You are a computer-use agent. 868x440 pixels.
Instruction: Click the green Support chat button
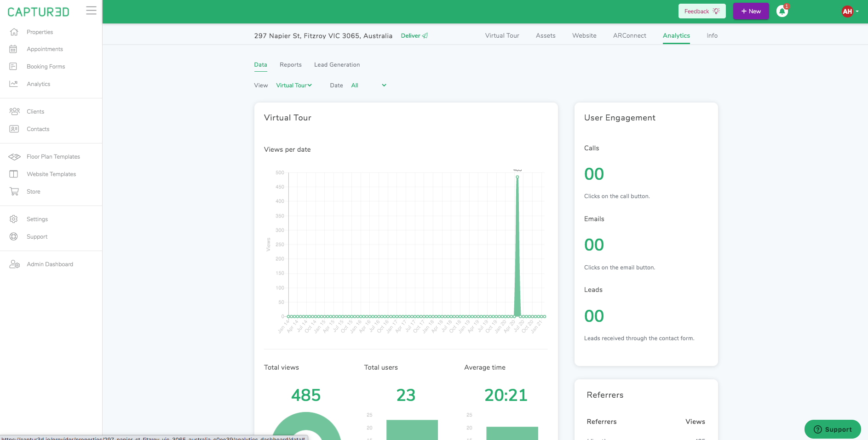point(833,429)
